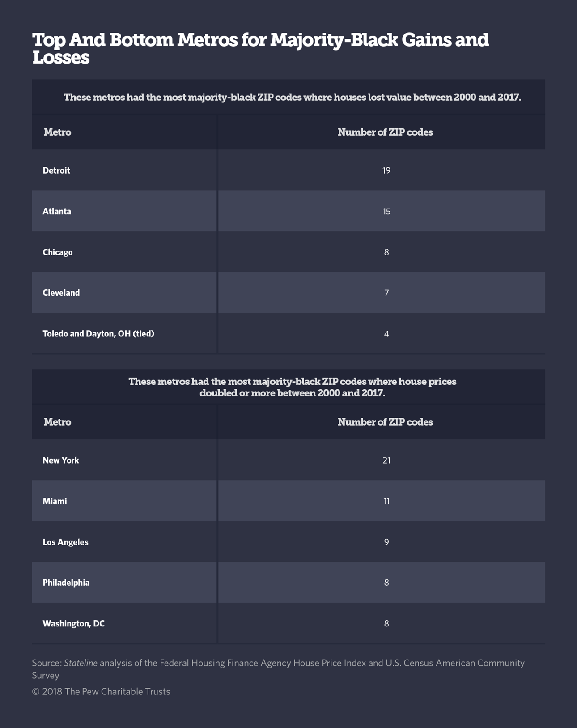
Task: Click Toledo and Dayton, OH (tied) cell
Action: click(98, 334)
